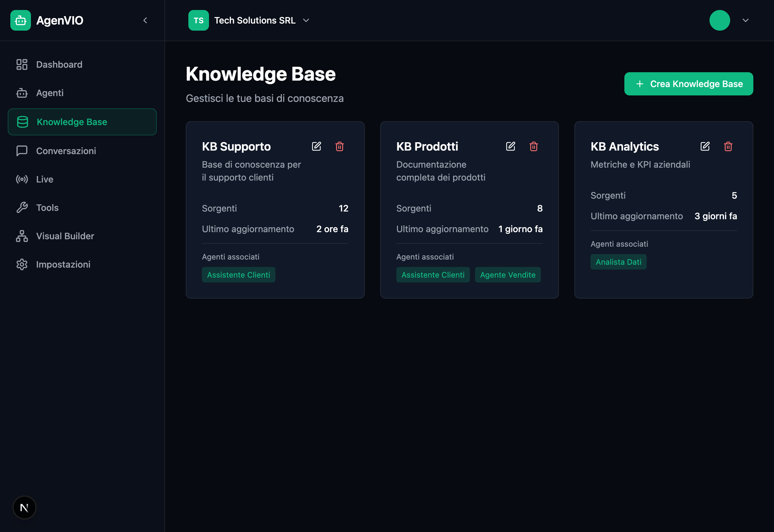The width and height of the screenshot is (774, 532).
Task: Click the AgenVIO logo
Action: click(47, 20)
